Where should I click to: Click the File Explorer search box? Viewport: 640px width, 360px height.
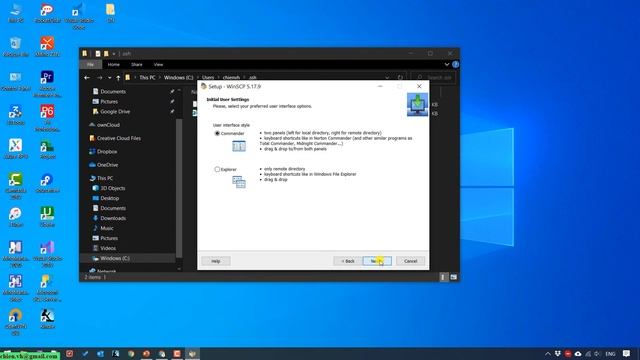434,78
